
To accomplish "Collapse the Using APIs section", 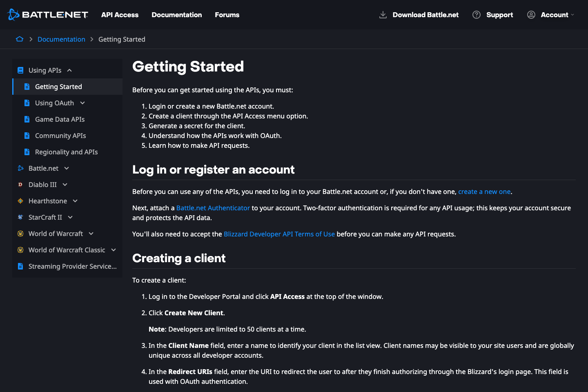I will click(x=69, y=70).
